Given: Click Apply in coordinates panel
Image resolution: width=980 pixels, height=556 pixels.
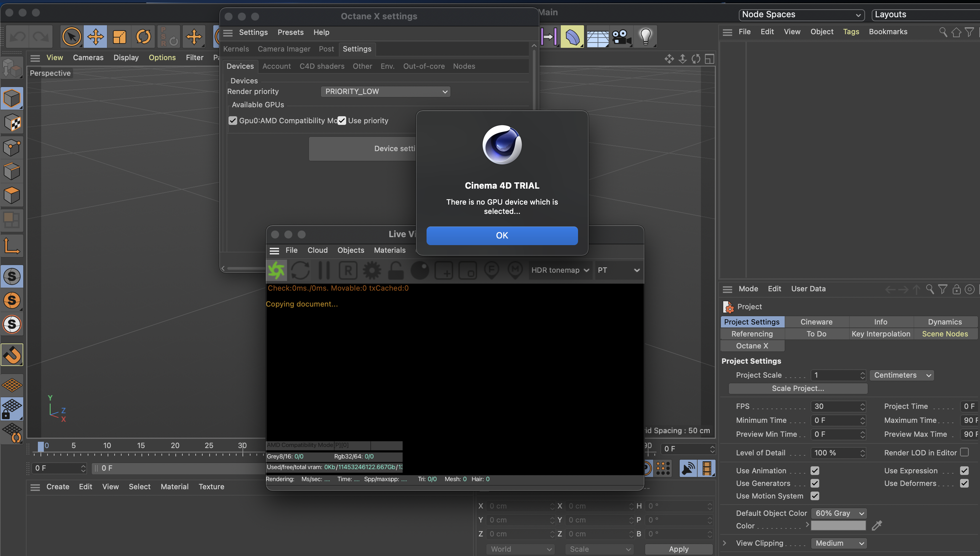Looking at the screenshot, I should (679, 549).
